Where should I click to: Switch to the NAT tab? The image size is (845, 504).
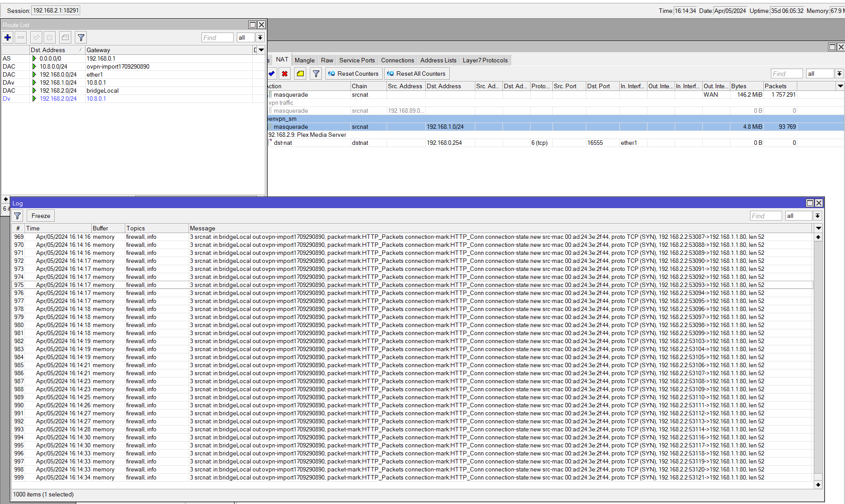282,60
